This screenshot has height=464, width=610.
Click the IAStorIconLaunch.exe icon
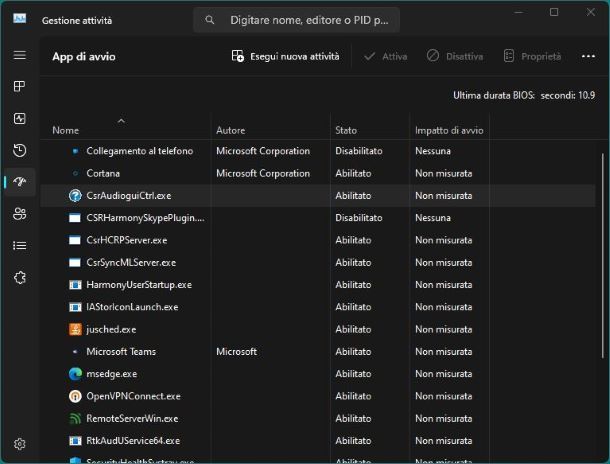(75, 307)
